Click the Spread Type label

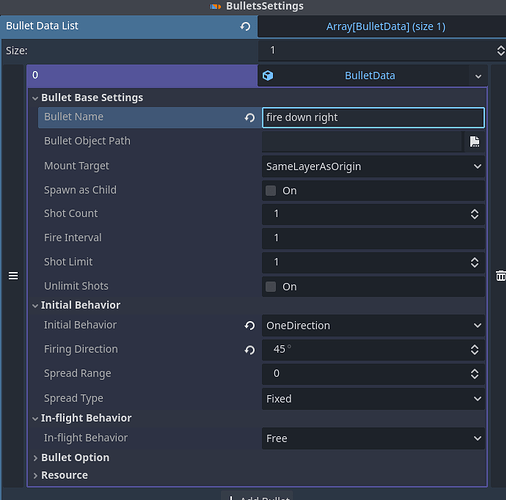(x=74, y=398)
